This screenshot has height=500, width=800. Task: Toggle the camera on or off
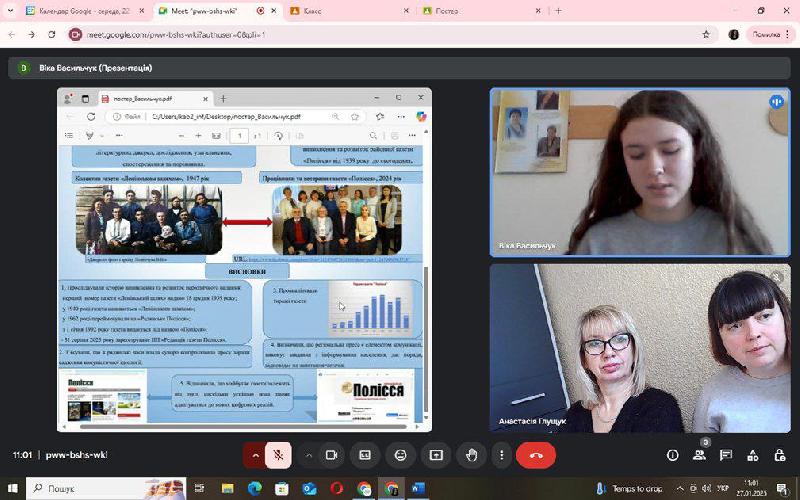click(332, 455)
